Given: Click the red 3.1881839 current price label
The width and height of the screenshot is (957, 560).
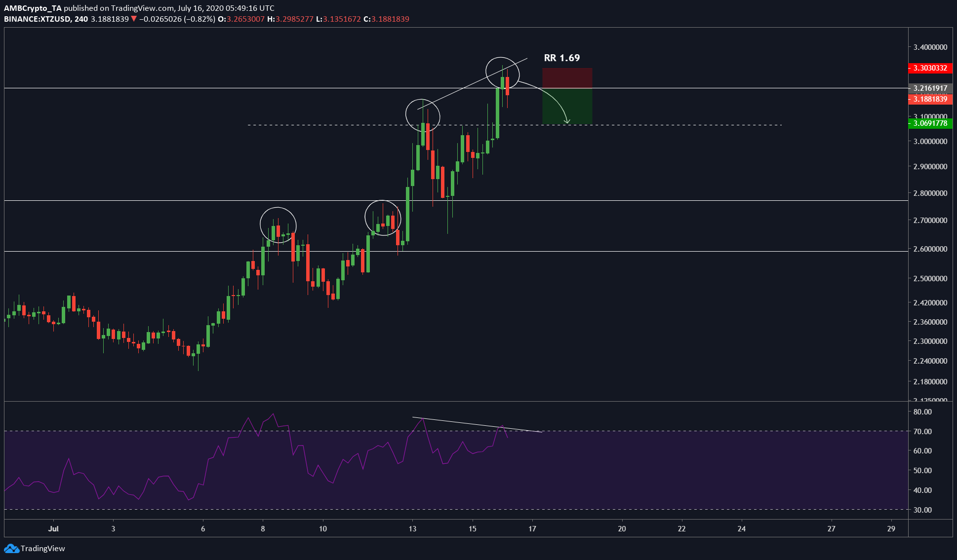Looking at the screenshot, I should tap(930, 99).
